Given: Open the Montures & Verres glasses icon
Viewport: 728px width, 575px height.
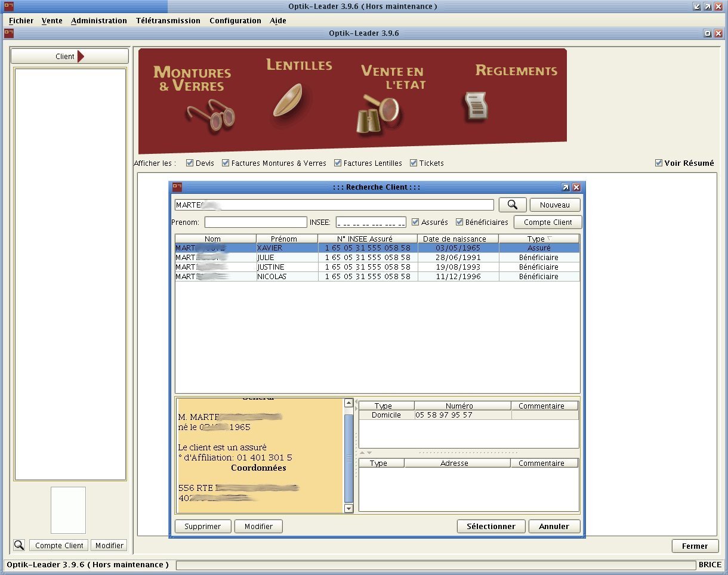Looking at the screenshot, I should click(x=211, y=116).
